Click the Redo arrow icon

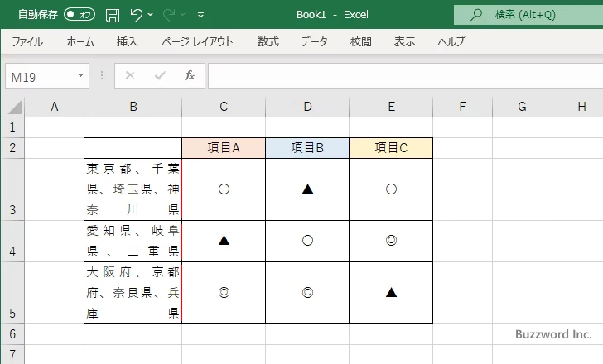(169, 15)
